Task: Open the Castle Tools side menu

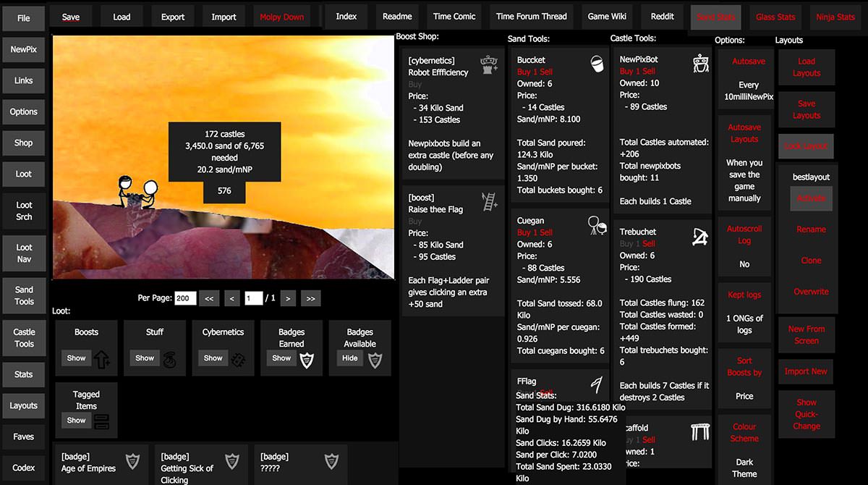Action: (24, 338)
